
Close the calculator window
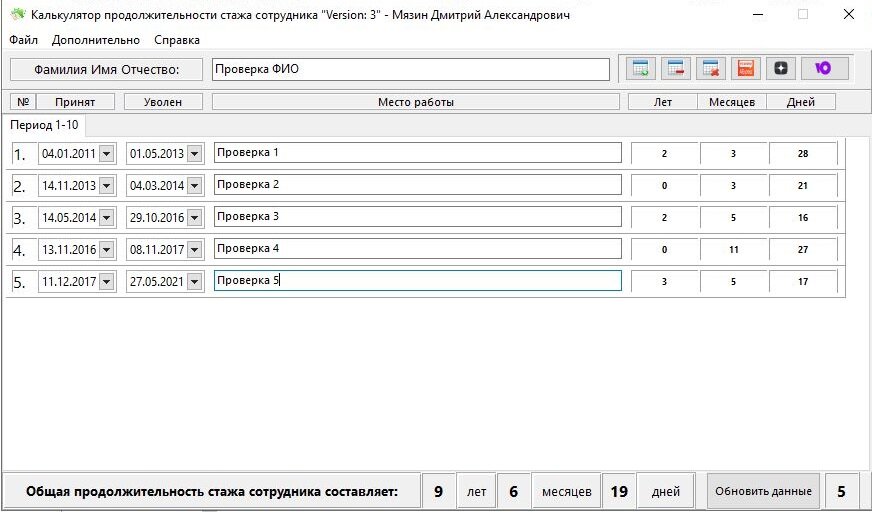click(x=849, y=14)
